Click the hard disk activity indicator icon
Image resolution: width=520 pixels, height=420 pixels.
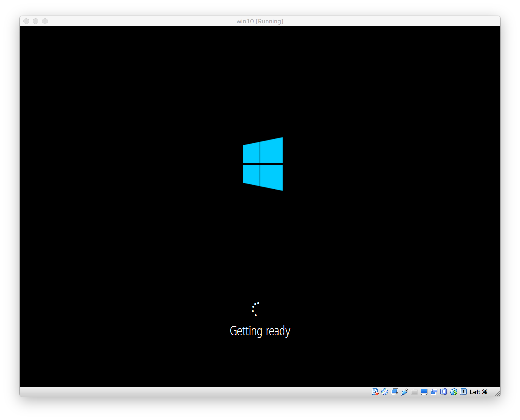pyautogui.click(x=375, y=392)
